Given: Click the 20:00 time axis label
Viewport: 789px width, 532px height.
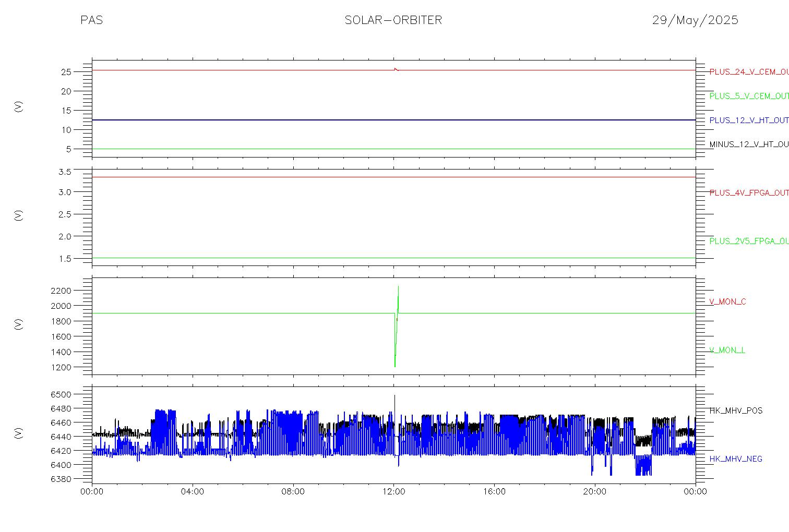Looking at the screenshot, I should pyautogui.click(x=595, y=492).
